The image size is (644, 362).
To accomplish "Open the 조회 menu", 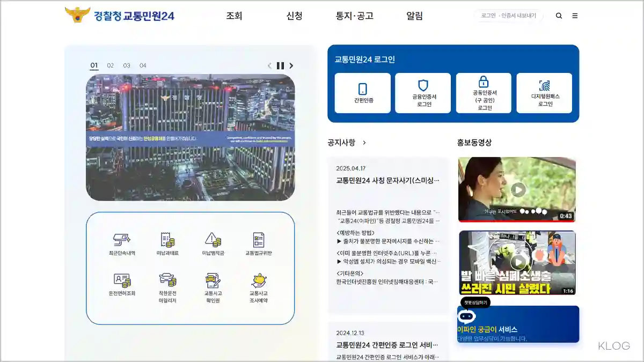I will pos(234,16).
